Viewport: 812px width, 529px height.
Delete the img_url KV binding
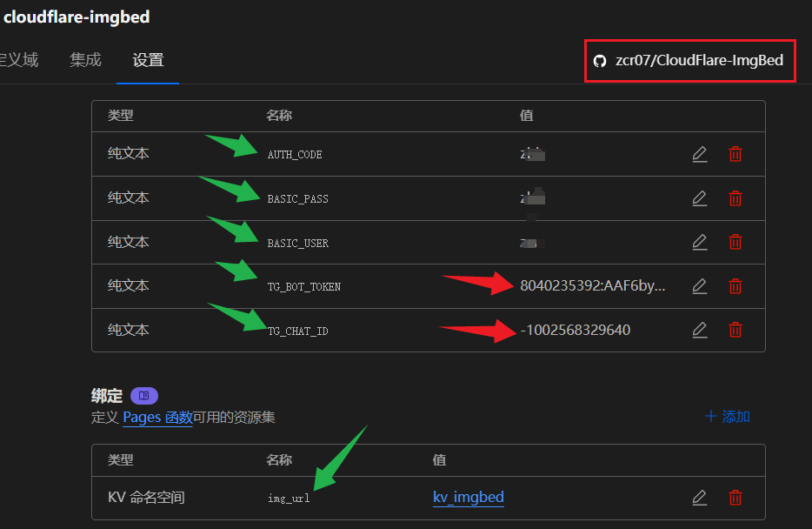pyautogui.click(x=735, y=498)
